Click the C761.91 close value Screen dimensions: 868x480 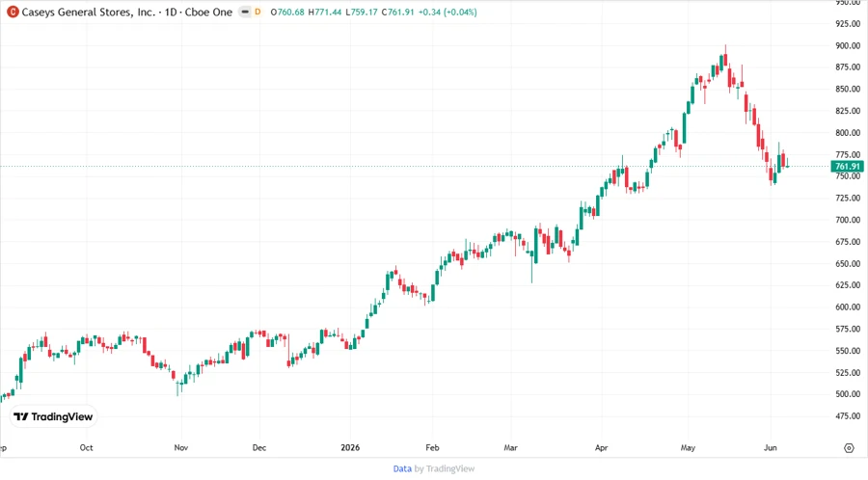tap(398, 13)
